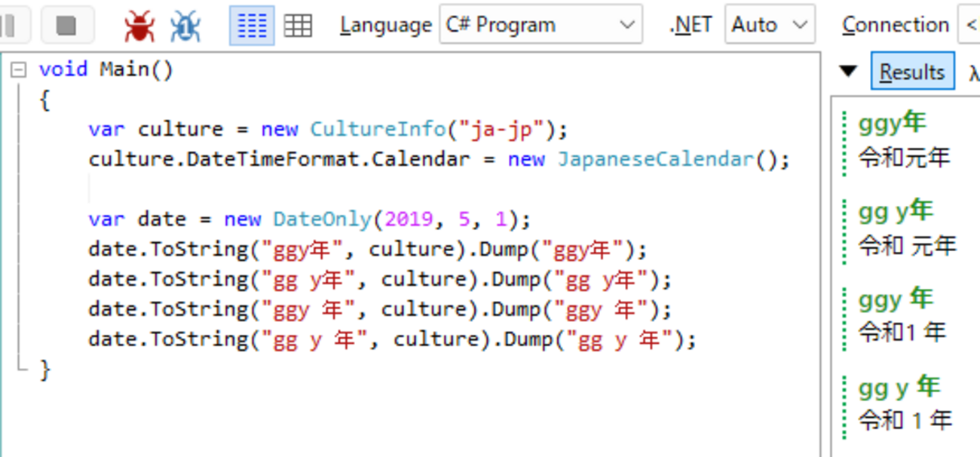This screenshot has width=980, height=457.
Task: Toggle the blue bug debugging icon
Action: 185,26
